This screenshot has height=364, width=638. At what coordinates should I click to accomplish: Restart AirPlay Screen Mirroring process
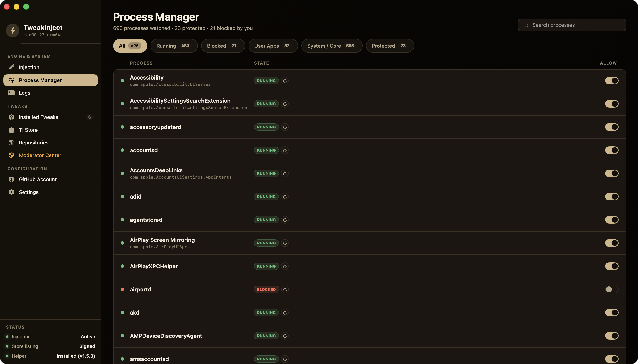285,243
